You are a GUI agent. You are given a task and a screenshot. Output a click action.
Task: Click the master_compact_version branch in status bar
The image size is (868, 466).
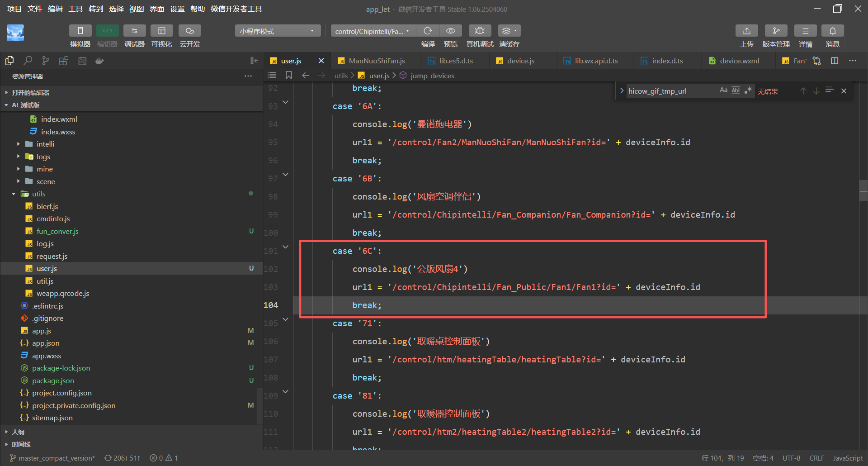[x=52, y=458]
